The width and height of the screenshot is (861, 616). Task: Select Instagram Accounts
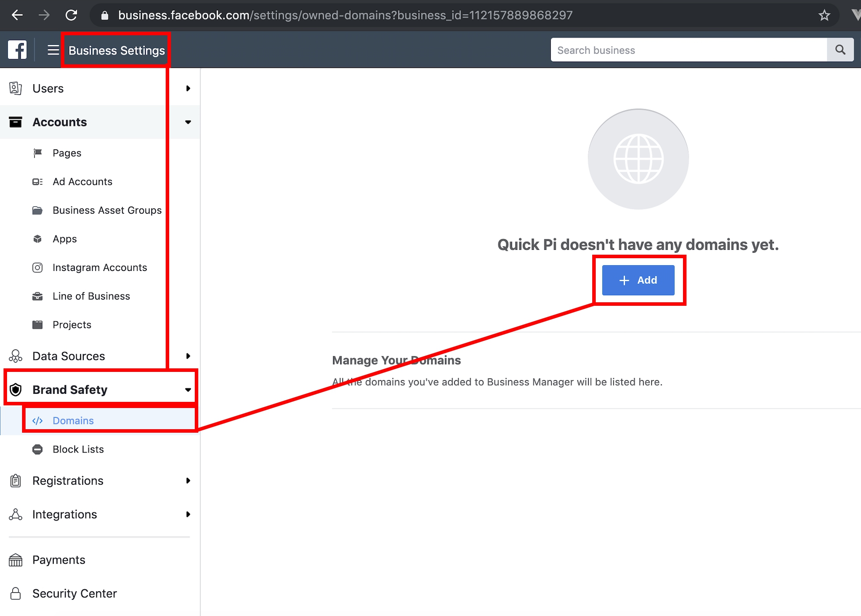(100, 267)
